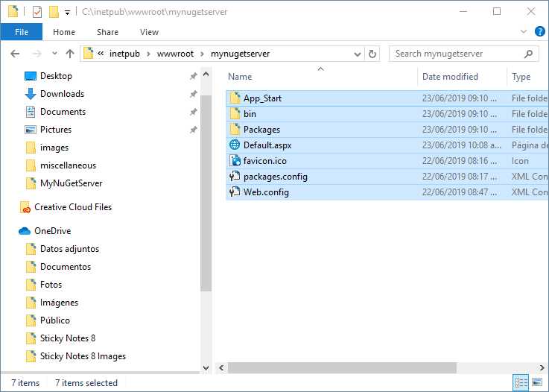The height and width of the screenshot is (392, 549).
Task: Click wwwroot in the address breadcrumb
Action: click(x=175, y=54)
